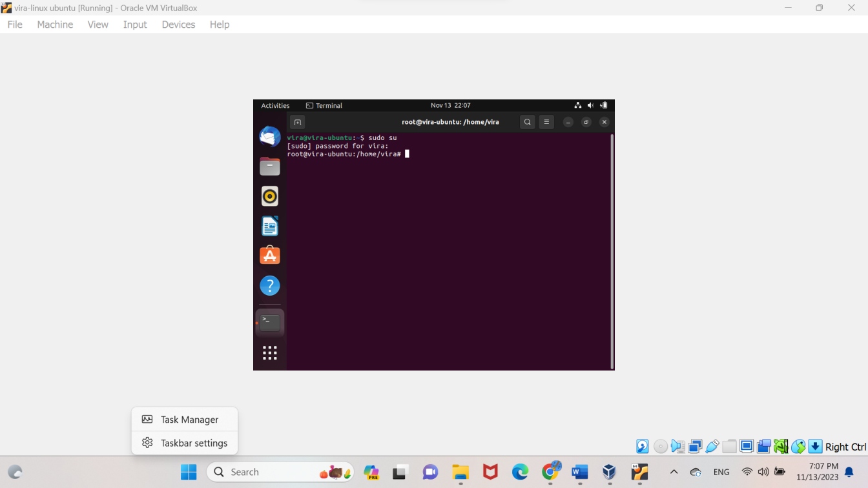Click the ENG language indicator
Viewport: 868px width, 488px height.
721,473
